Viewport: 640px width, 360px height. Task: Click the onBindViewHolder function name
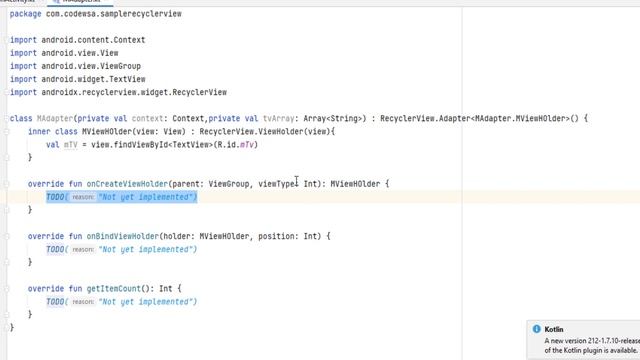[x=122, y=236]
